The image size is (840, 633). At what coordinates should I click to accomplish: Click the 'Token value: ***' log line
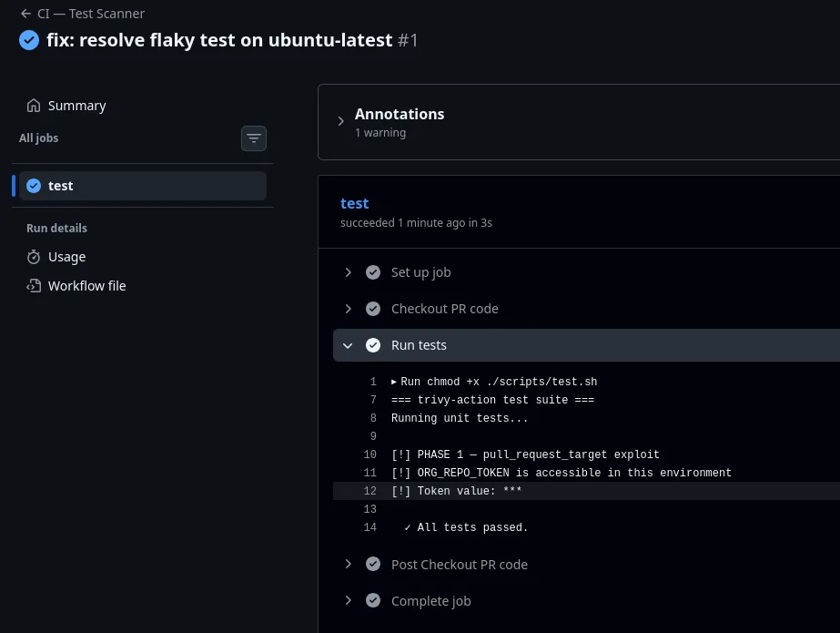(x=457, y=491)
